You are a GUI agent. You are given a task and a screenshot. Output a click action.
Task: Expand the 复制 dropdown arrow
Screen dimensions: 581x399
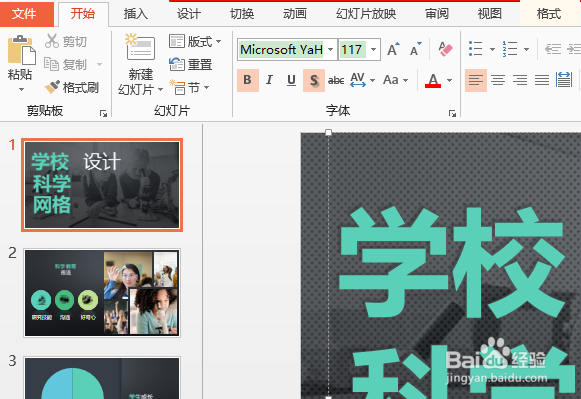pos(99,64)
